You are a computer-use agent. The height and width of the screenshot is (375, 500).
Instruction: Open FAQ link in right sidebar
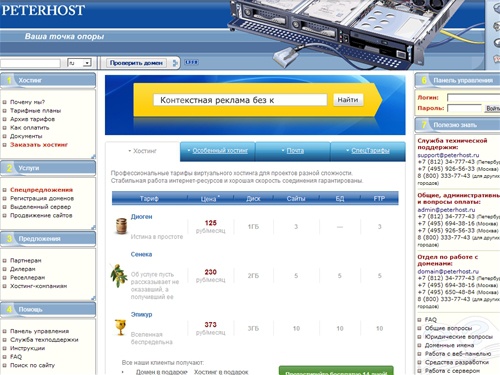point(431,320)
